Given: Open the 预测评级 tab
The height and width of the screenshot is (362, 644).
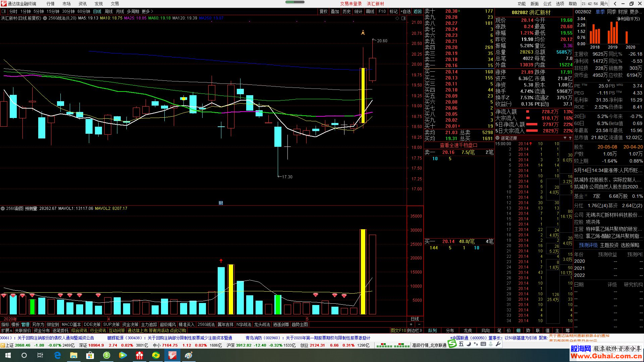Looking at the screenshot, I should point(588,245).
